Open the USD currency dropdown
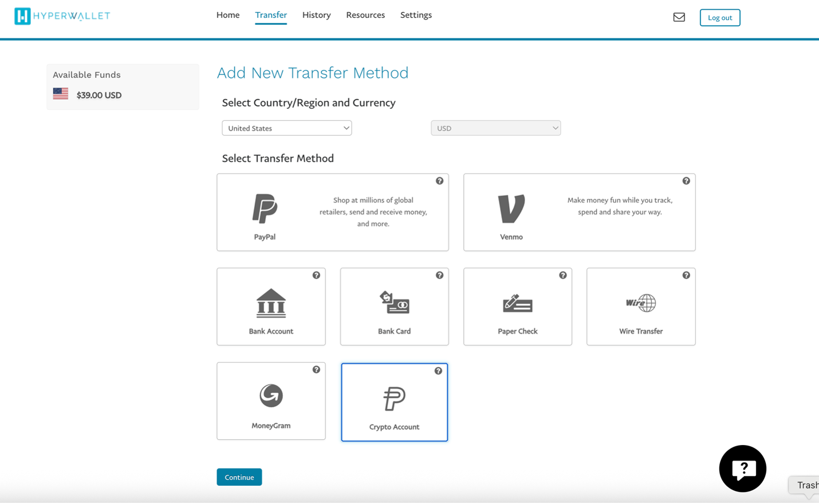This screenshot has width=819, height=504. point(495,128)
